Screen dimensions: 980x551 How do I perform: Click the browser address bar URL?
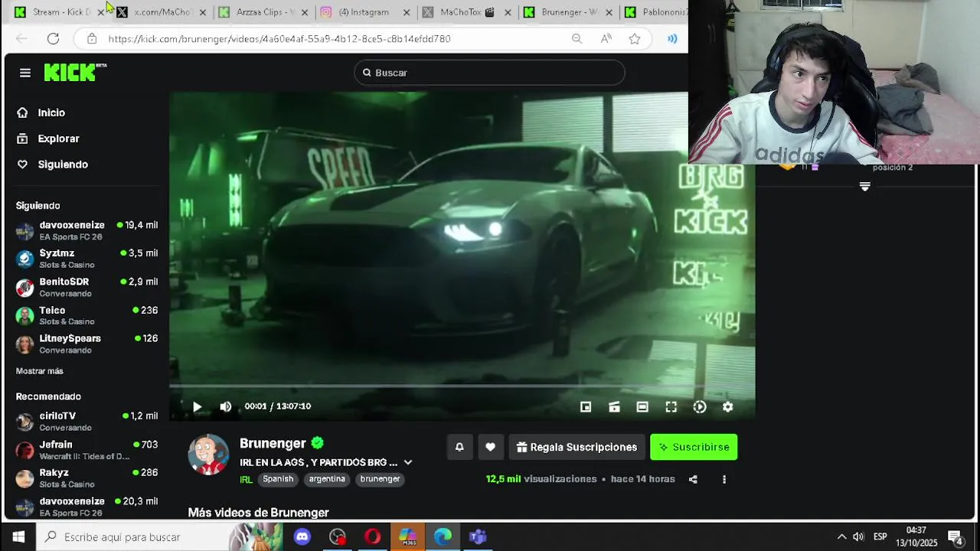point(279,38)
